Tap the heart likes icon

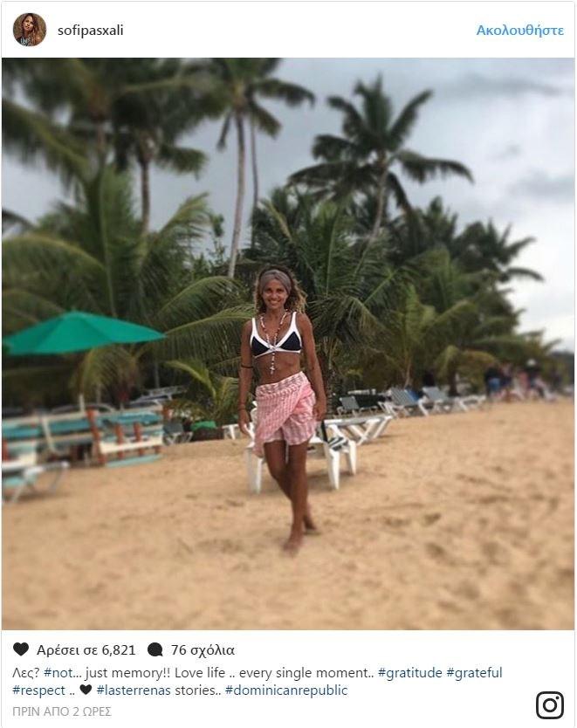click(x=21, y=649)
